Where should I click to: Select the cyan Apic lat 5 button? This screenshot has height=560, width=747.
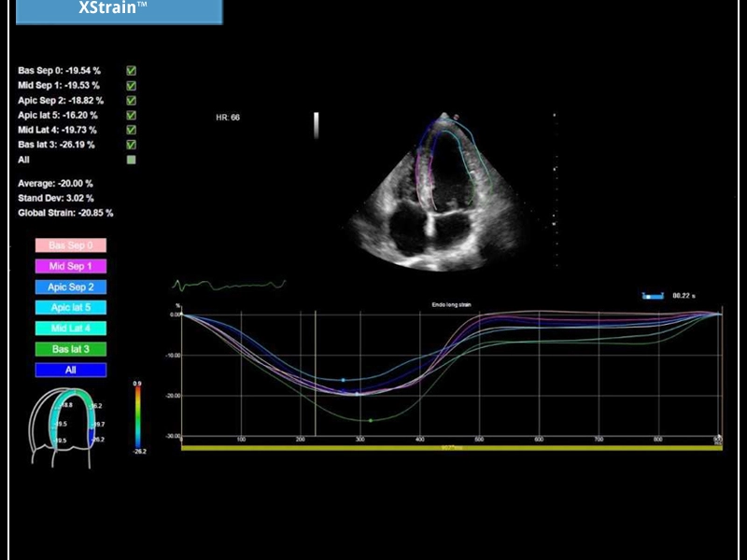click(x=71, y=307)
